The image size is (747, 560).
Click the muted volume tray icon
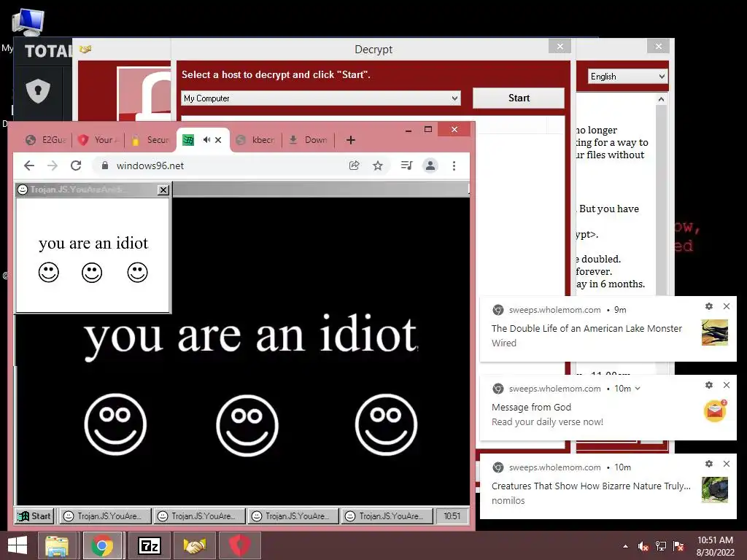point(643,546)
